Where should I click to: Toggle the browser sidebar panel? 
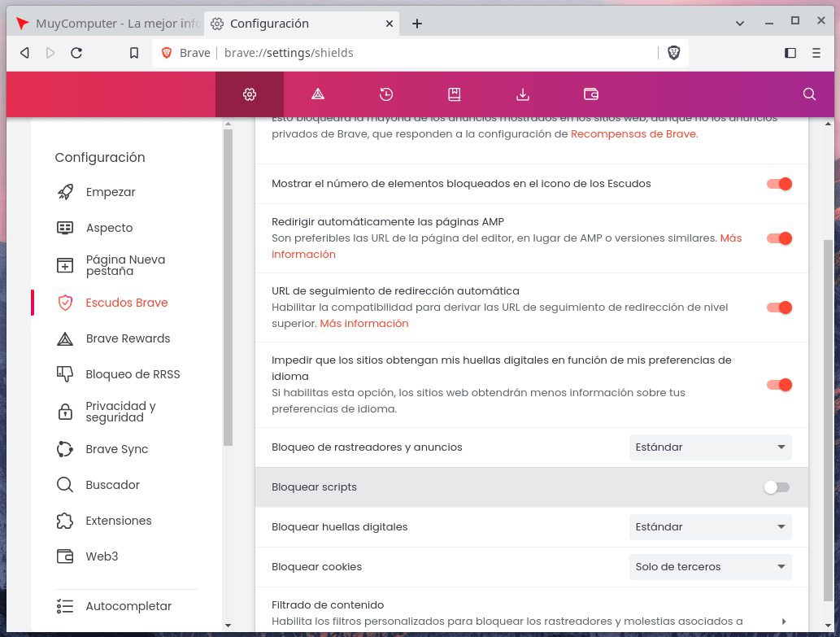click(790, 53)
